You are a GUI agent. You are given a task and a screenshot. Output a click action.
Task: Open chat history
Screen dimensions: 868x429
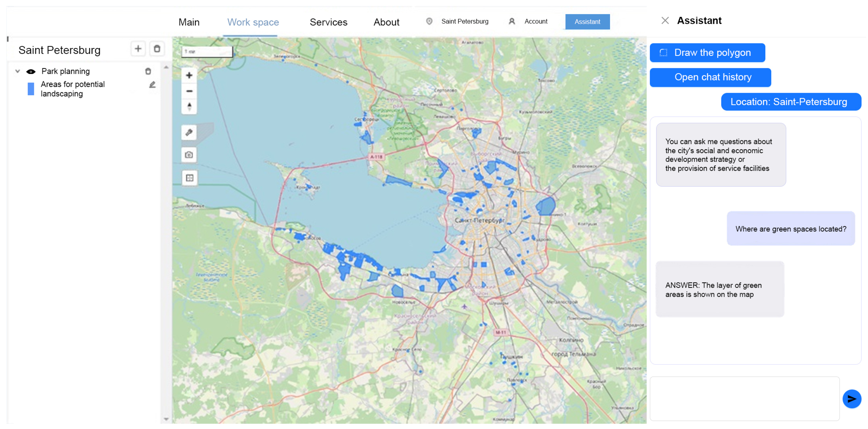pos(710,77)
